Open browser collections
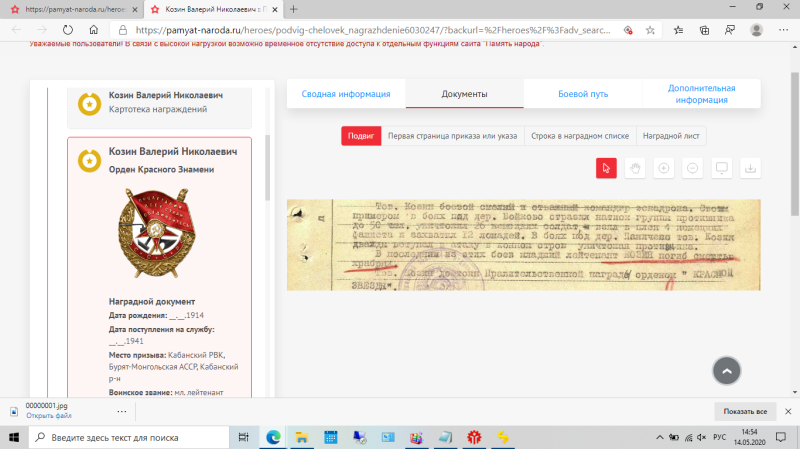The image size is (800, 449). click(704, 30)
